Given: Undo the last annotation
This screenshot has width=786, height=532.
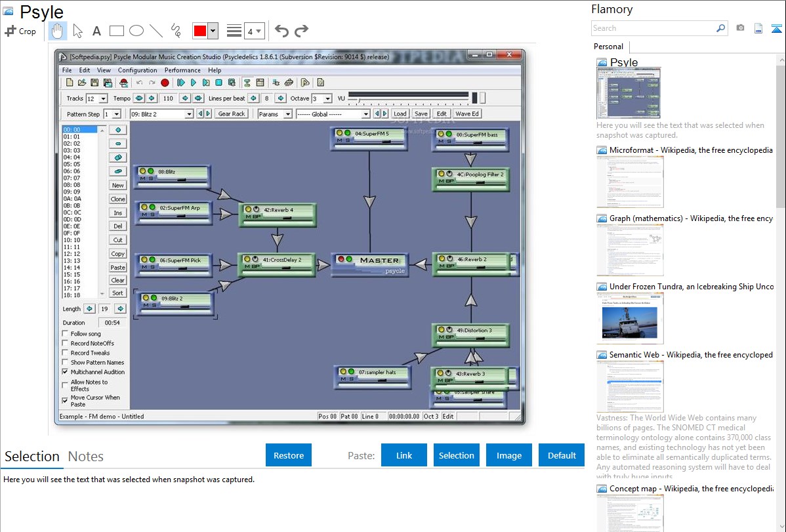Looking at the screenshot, I should point(281,31).
